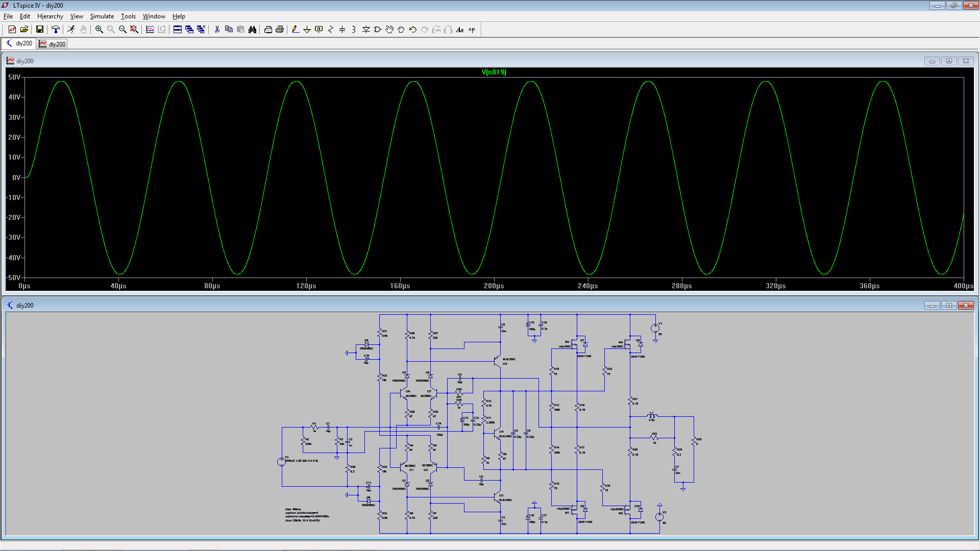Image resolution: width=980 pixels, height=551 pixels.
Task: Open Find with binoculars icon
Action: point(252,30)
